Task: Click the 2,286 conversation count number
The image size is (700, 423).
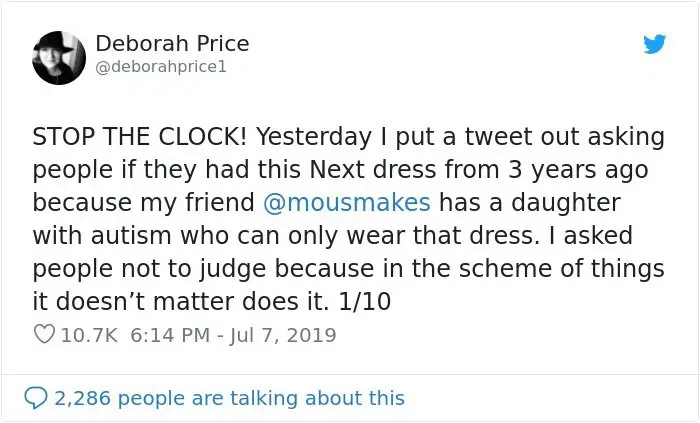Action: pos(84,398)
